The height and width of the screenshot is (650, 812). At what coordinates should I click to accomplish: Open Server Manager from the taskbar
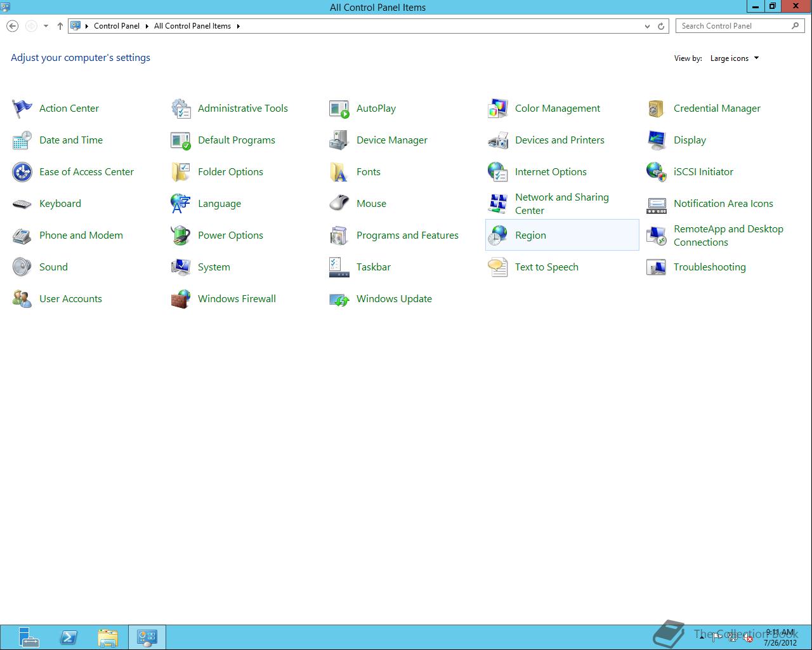tap(28, 637)
